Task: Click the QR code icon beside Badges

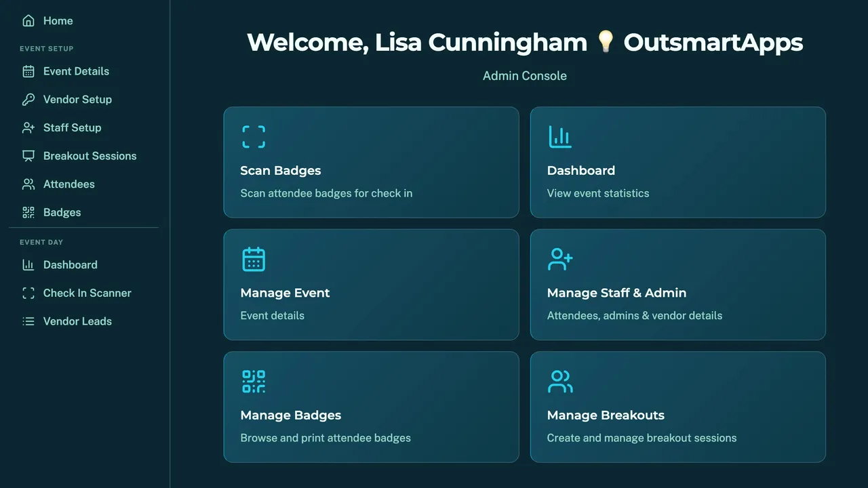Action: (28, 213)
